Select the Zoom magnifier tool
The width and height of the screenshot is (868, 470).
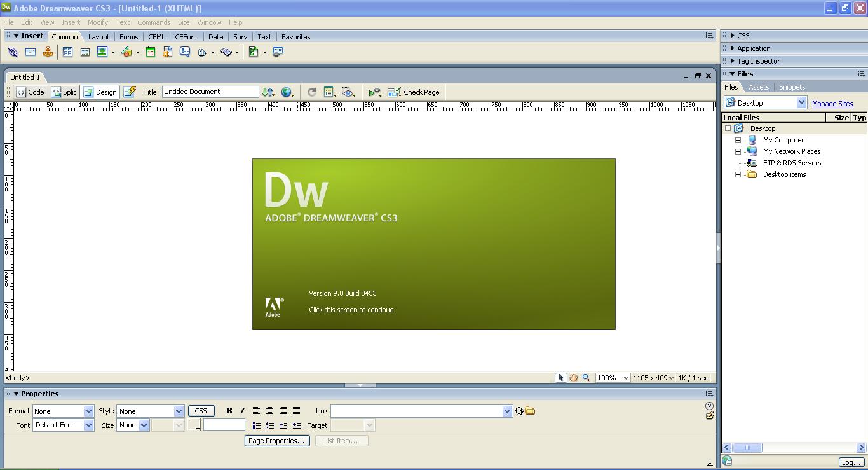point(586,378)
